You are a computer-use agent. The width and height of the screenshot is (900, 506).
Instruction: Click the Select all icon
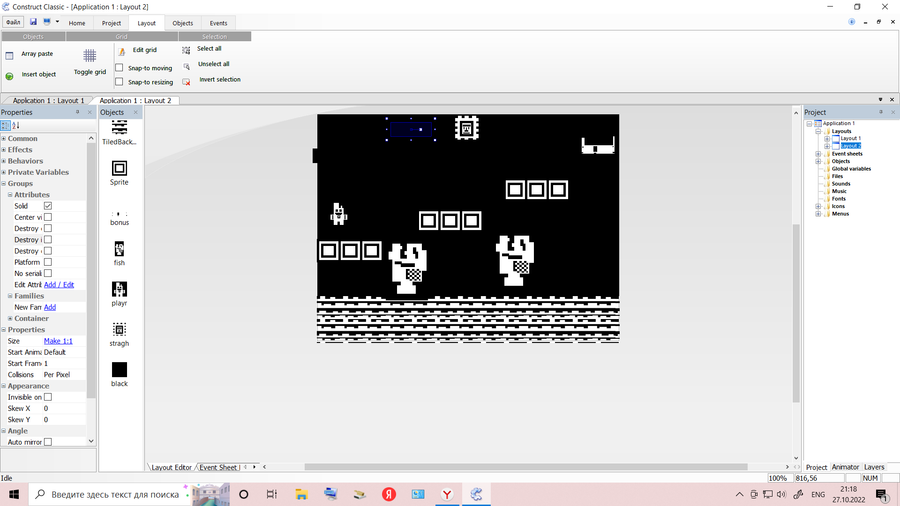pos(186,50)
